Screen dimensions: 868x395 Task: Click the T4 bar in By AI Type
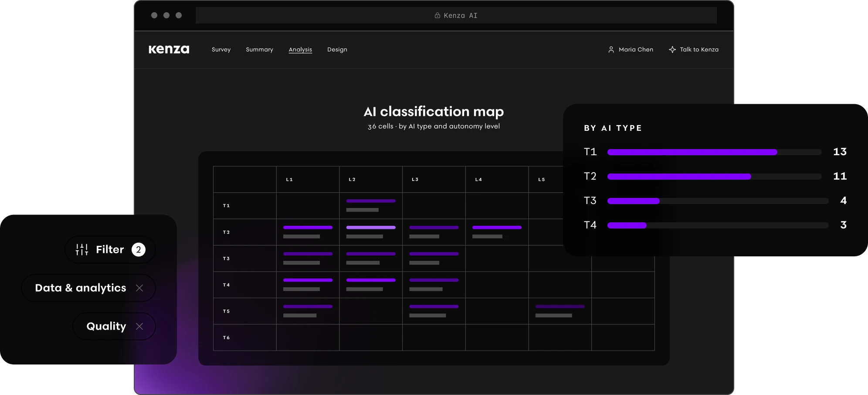(x=718, y=225)
